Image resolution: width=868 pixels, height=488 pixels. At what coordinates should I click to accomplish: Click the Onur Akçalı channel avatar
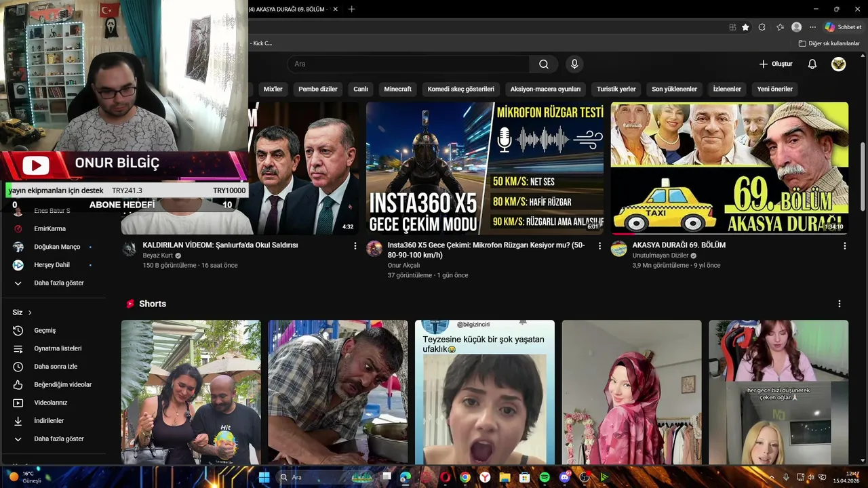coord(374,249)
